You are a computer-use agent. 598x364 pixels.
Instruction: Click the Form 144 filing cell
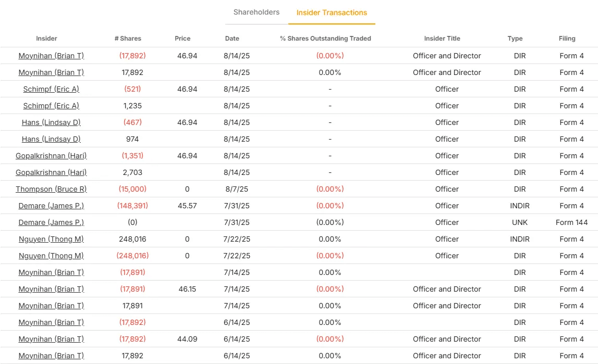click(x=571, y=222)
